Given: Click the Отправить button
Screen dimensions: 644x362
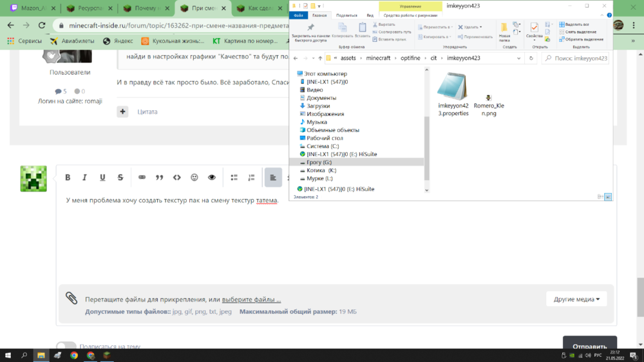Looking at the screenshot, I should (x=590, y=345).
